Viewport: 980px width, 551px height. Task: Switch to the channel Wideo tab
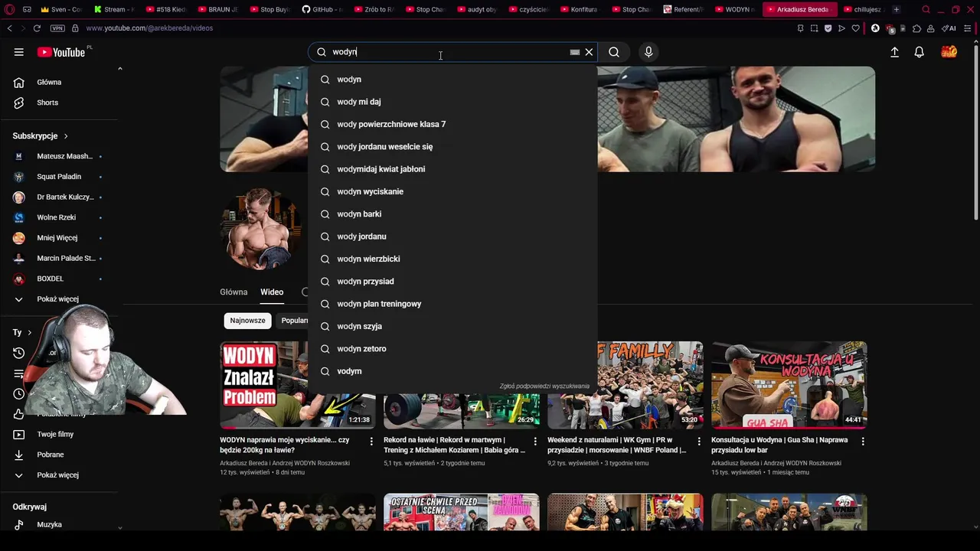pyautogui.click(x=272, y=292)
